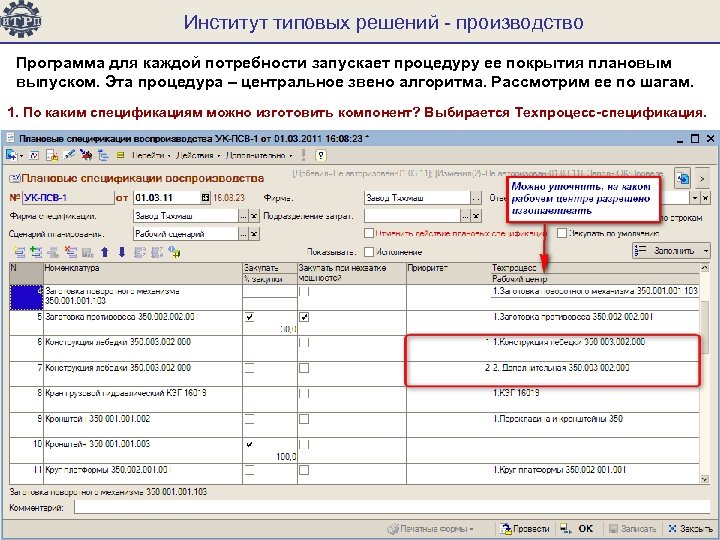Clear the Фирма спецификации field with x button

click(254, 216)
